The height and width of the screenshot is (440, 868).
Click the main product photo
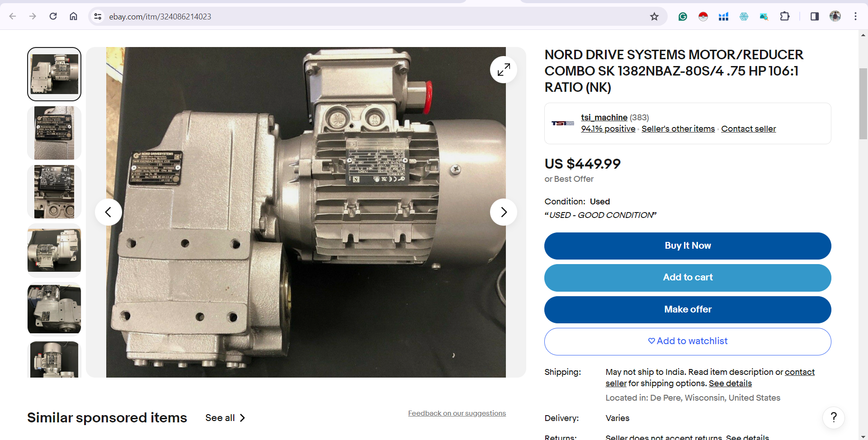pos(306,212)
